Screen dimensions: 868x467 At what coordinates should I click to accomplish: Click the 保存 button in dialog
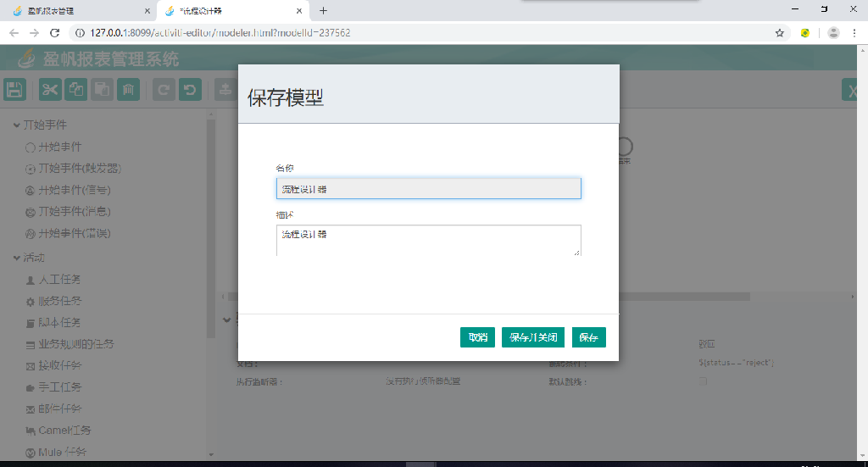(588, 337)
